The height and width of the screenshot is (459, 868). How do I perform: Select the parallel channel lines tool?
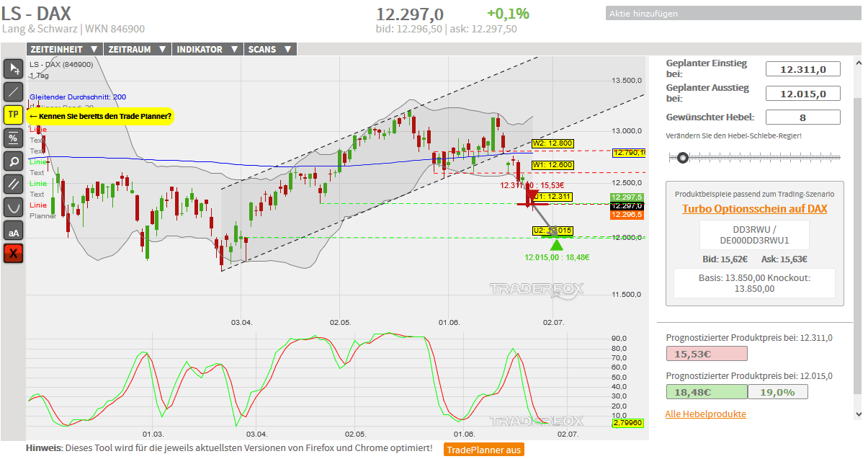click(14, 184)
